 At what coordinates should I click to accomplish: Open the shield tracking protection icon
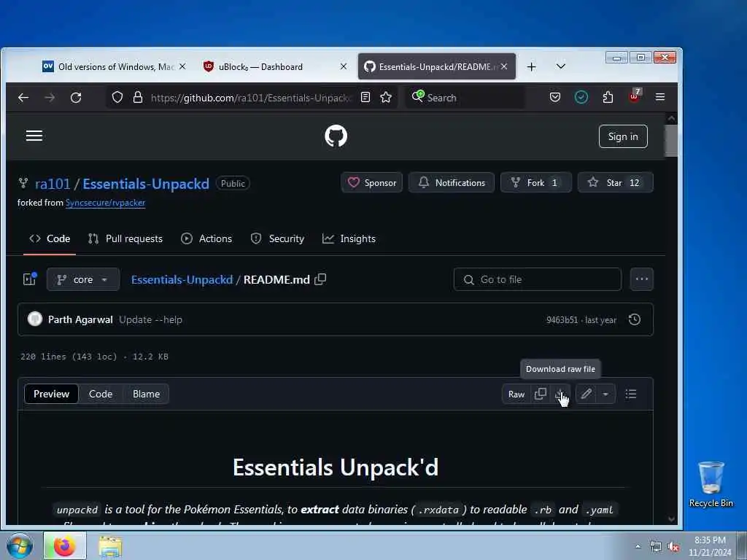[117, 98]
